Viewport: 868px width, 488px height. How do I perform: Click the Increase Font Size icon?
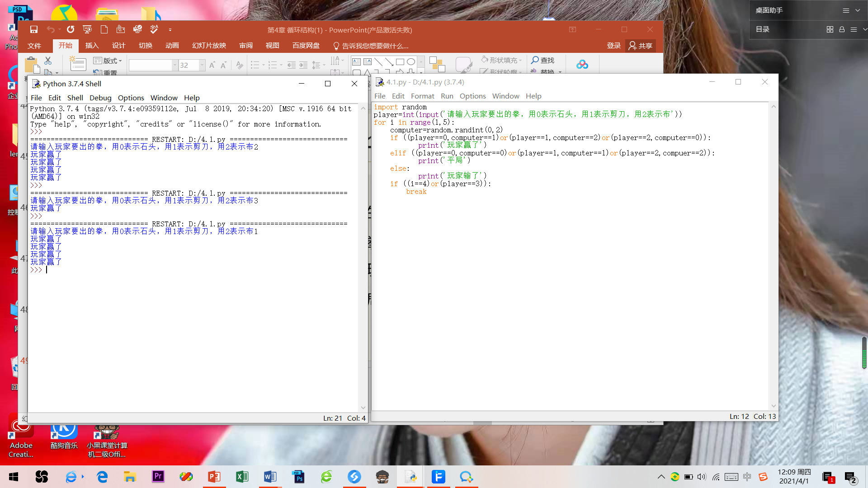tap(212, 65)
